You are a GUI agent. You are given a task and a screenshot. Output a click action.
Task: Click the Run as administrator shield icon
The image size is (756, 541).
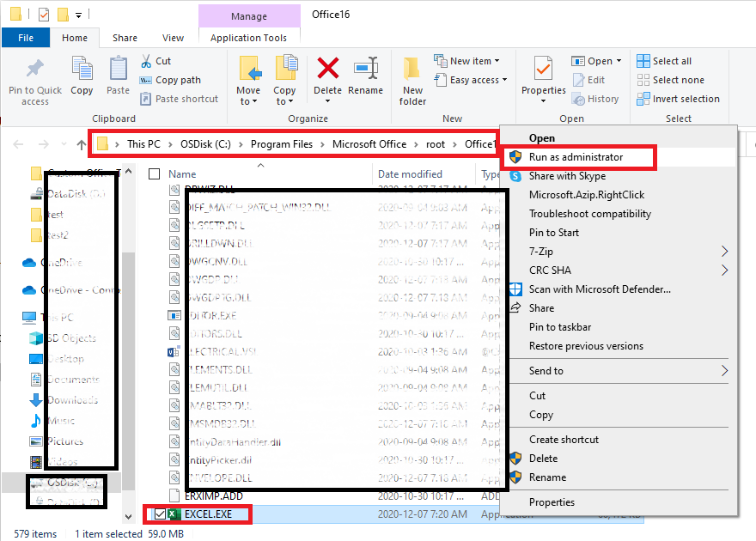coord(515,156)
